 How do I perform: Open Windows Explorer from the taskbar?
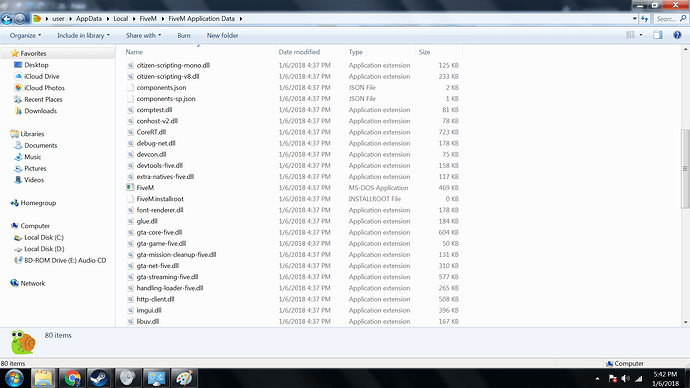click(43, 378)
